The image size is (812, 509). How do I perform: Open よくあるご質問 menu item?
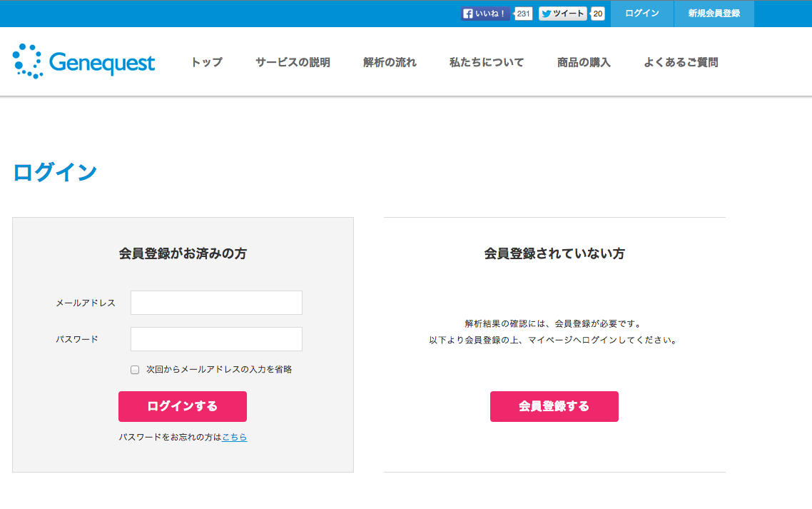(x=681, y=62)
